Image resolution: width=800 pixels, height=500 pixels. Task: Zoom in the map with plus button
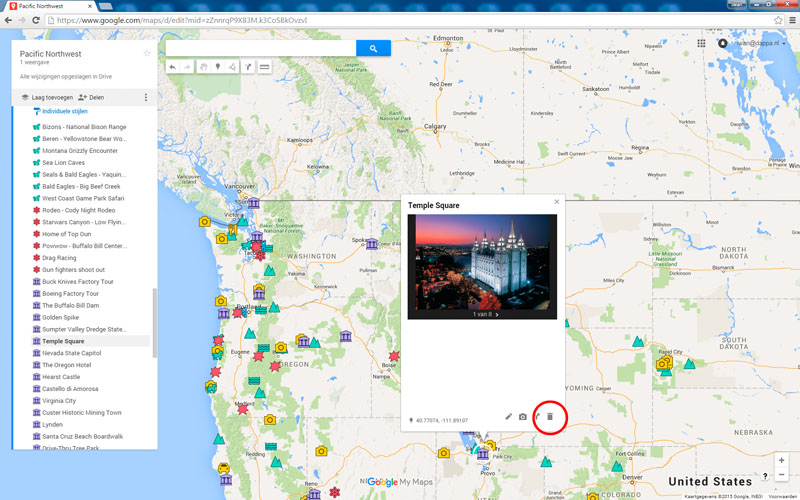click(782, 460)
